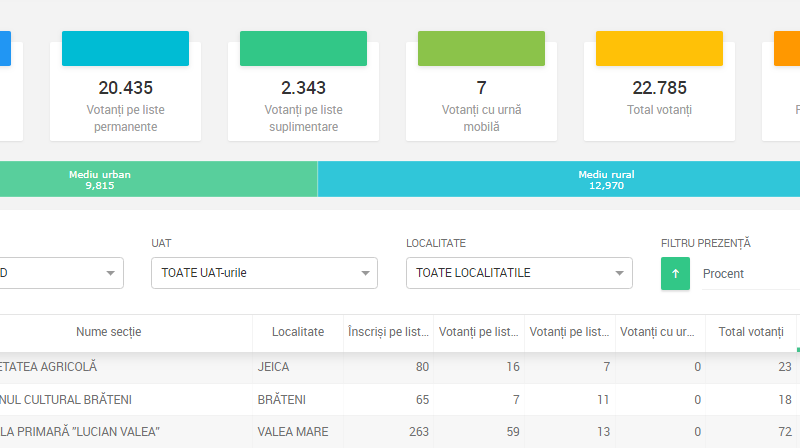
Task: Select the Mediu rural bar segment
Action: click(558, 180)
